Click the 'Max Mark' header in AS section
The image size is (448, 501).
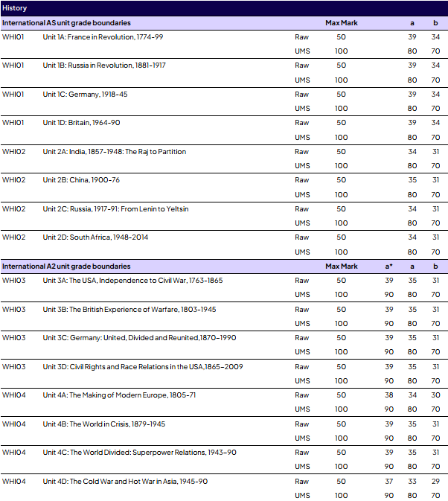342,23
